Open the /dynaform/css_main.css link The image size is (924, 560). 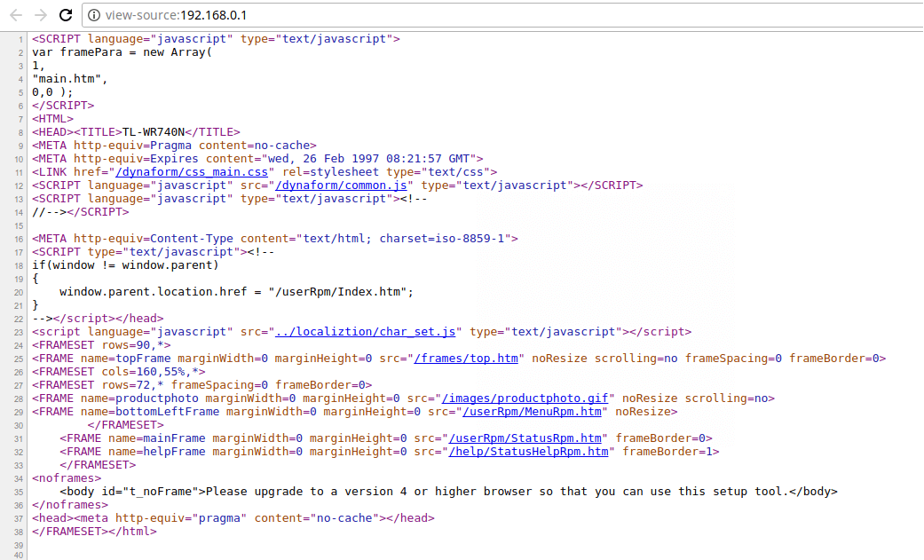(192, 172)
